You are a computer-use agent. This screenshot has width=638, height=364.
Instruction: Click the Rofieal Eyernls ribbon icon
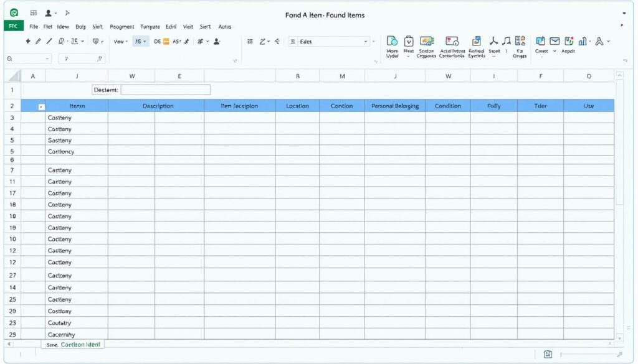point(477,47)
